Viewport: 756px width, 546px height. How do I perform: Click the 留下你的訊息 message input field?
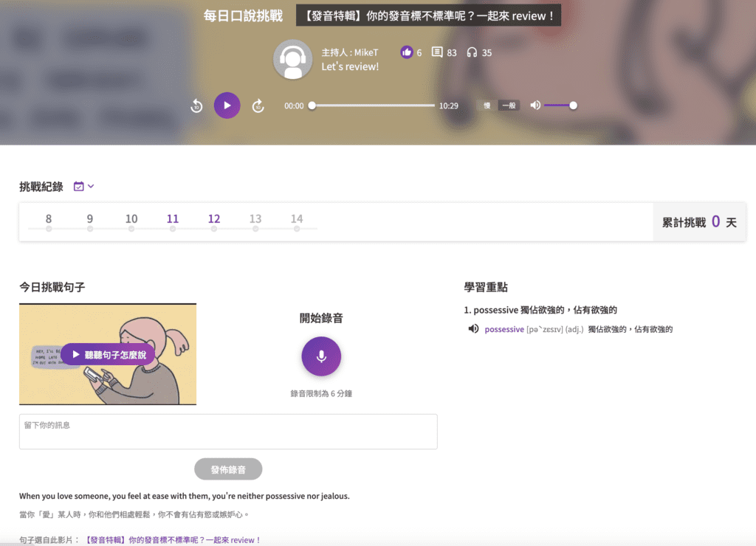click(228, 432)
